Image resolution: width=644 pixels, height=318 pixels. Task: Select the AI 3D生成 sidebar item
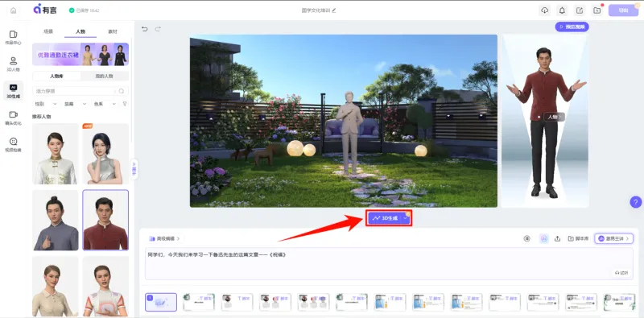(13, 91)
